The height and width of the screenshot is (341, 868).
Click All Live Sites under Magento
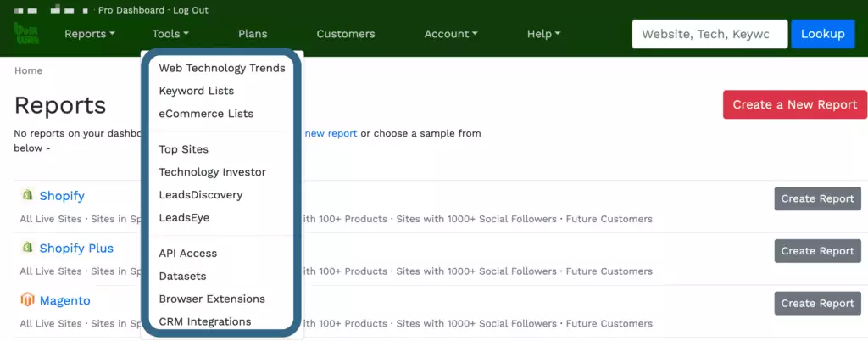pyautogui.click(x=50, y=323)
